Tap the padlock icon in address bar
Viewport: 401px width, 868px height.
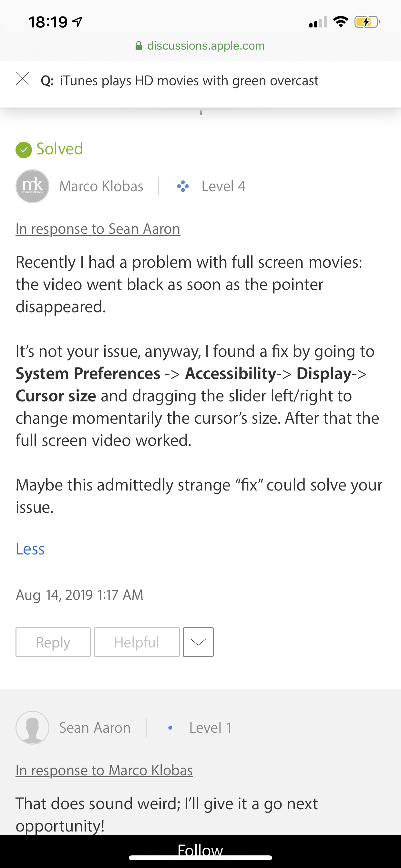tap(139, 46)
